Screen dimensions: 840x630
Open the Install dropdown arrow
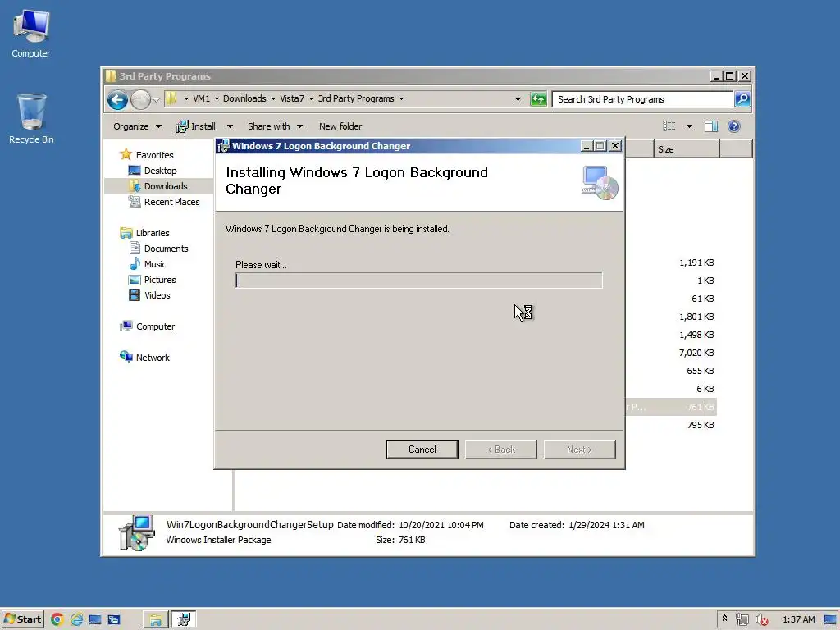230,126
